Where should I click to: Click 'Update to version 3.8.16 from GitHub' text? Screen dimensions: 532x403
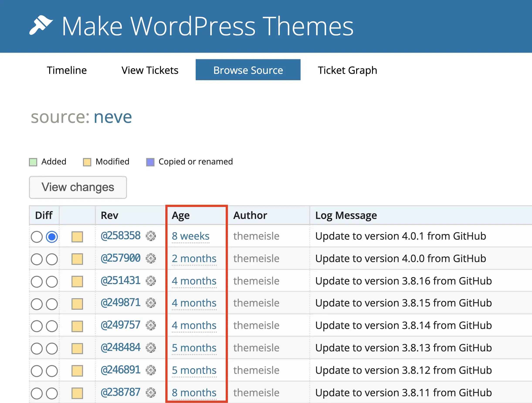403,281
